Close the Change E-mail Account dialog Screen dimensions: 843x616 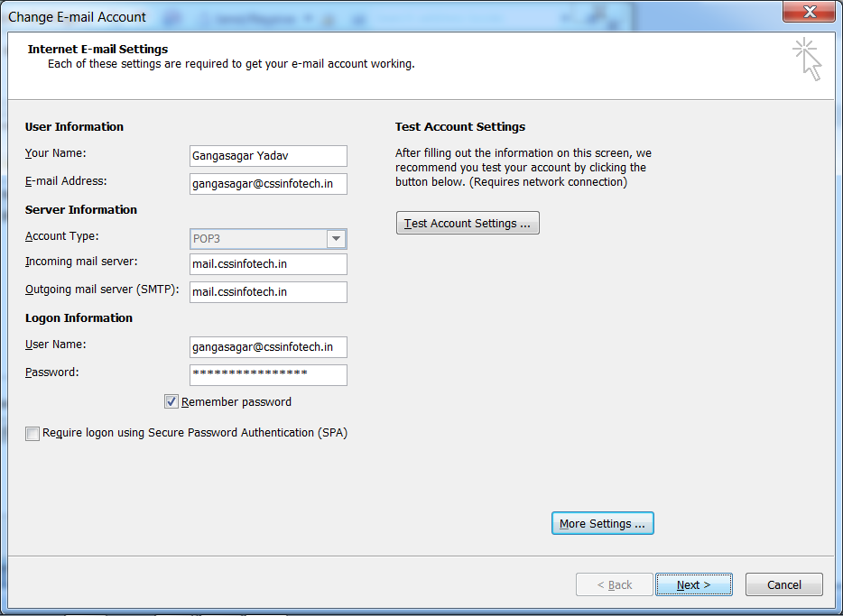(x=809, y=12)
